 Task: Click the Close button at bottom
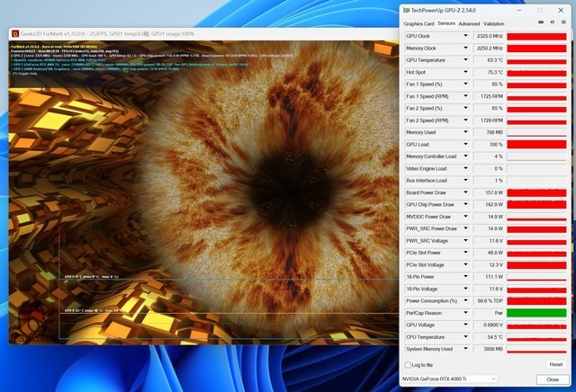tap(553, 379)
